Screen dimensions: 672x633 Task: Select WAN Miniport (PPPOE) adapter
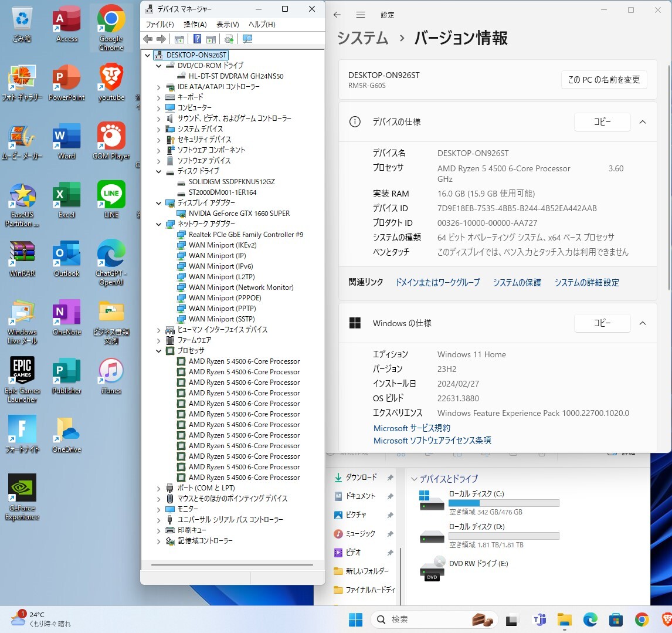pos(225,298)
